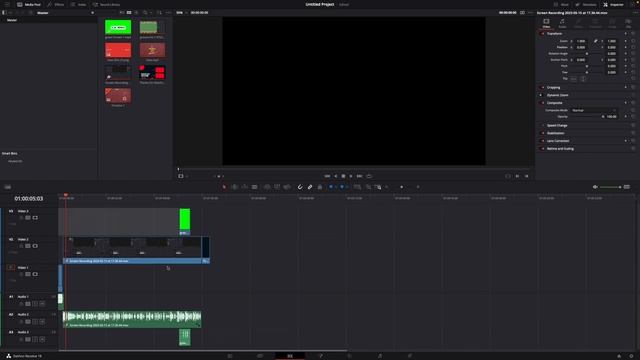Mute the Audio 1 track

42,304
